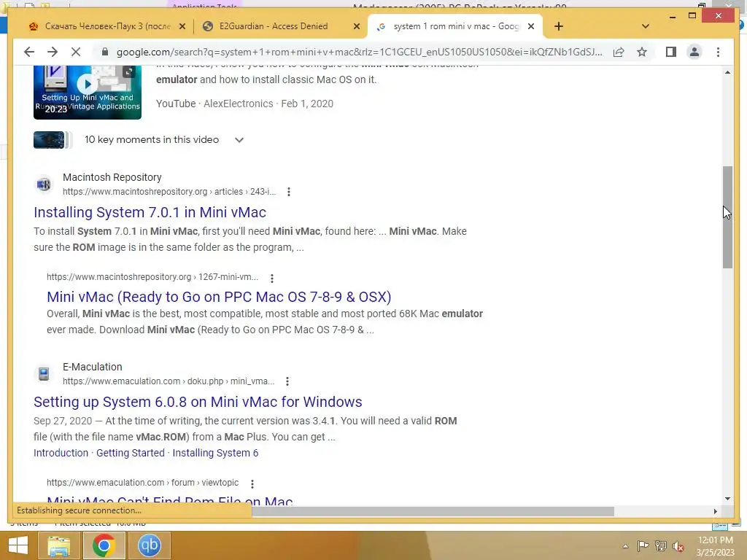
Task: Open Setting up System 6.0.8 link
Action: (198, 402)
